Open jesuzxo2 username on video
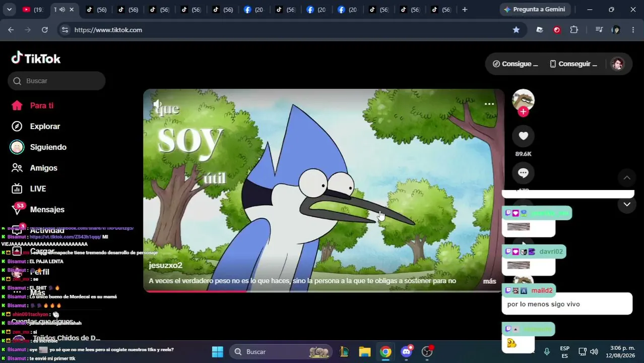Screen dimensions: 644x363 (x=165, y=265)
